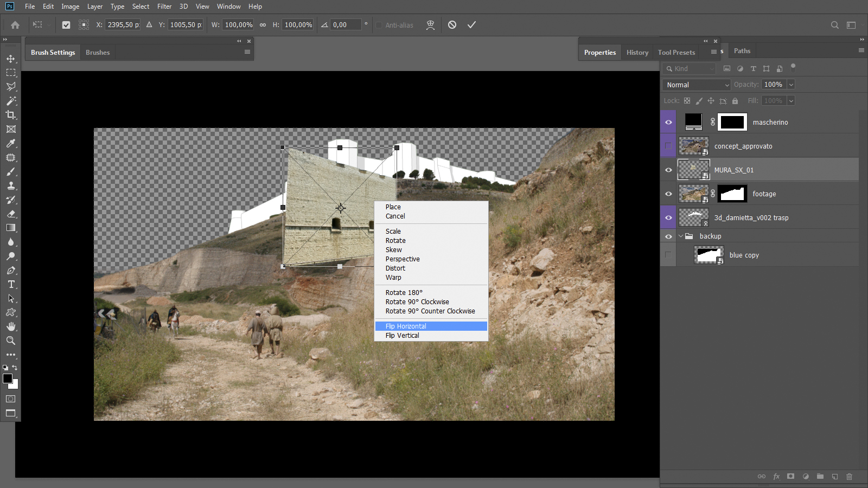The width and height of the screenshot is (868, 488).
Task: Open the Opacity slider dropdown arrow
Action: [791, 85]
